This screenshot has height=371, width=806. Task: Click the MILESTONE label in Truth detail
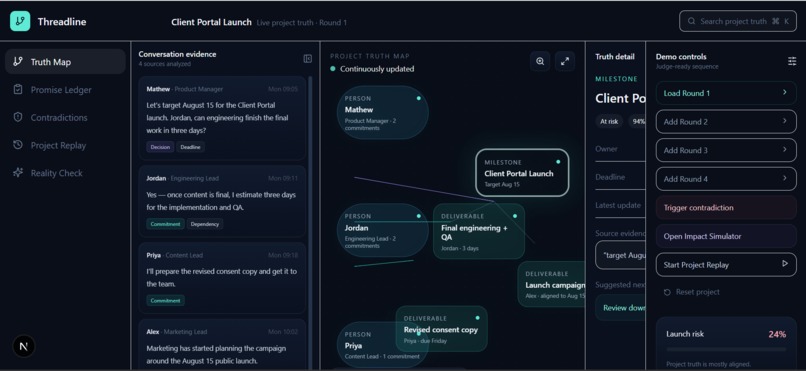pos(616,79)
